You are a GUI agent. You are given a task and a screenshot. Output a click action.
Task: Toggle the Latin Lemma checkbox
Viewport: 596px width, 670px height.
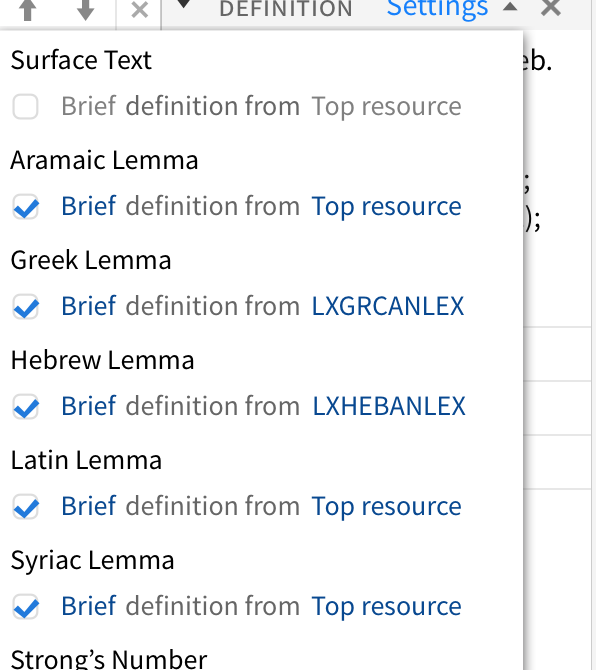click(x=26, y=506)
